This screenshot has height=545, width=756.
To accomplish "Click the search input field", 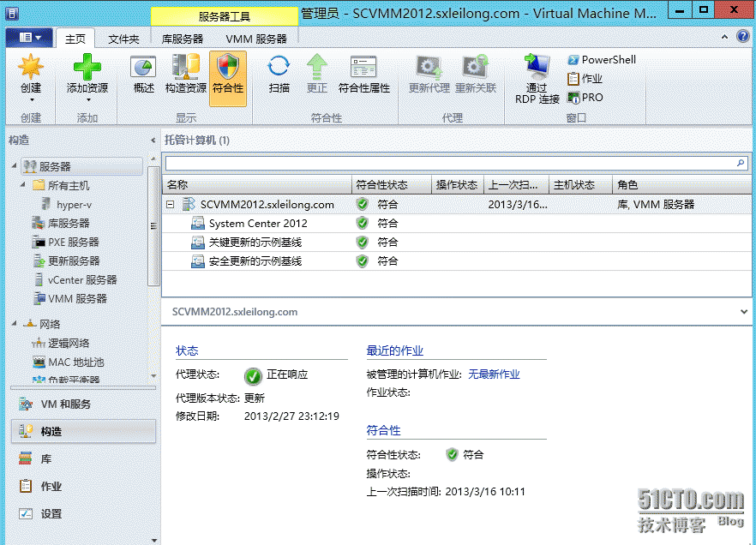I will (x=449, y=164).
